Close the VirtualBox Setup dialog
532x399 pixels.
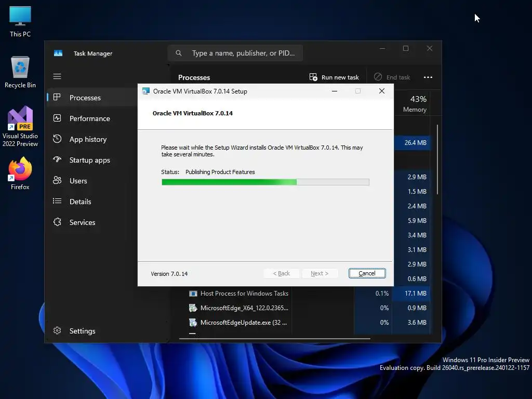click(x=382, y=91)
